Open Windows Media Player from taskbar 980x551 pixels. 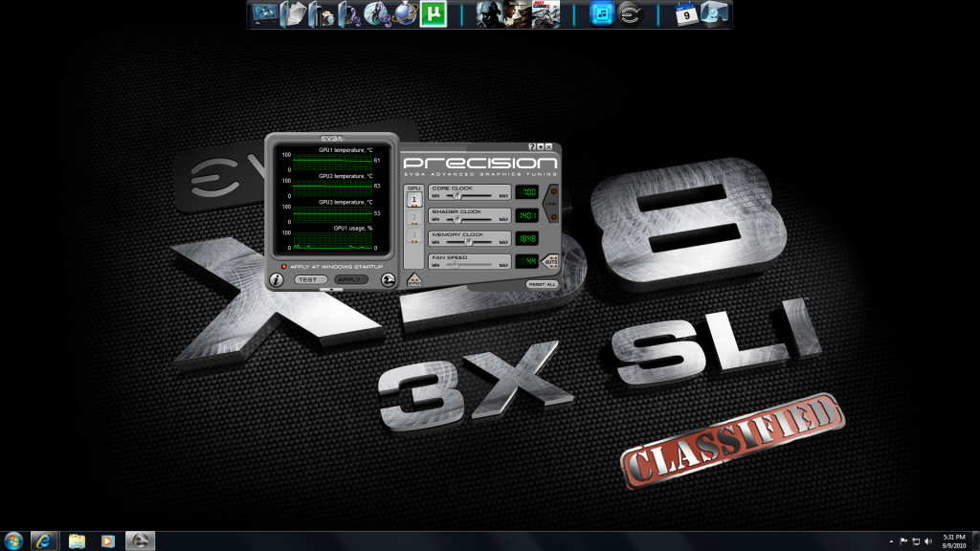(107, 541)
